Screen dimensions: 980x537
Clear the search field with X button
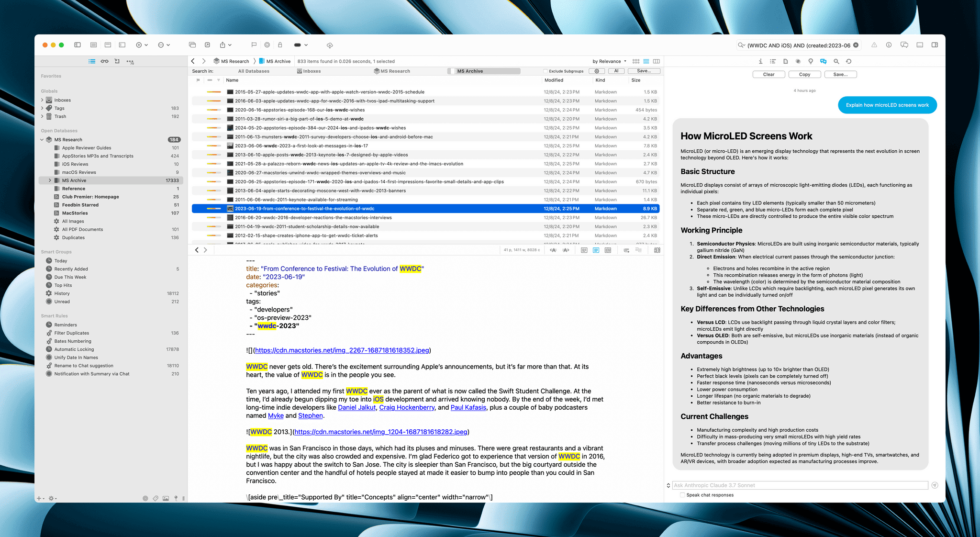click(856, 45)
